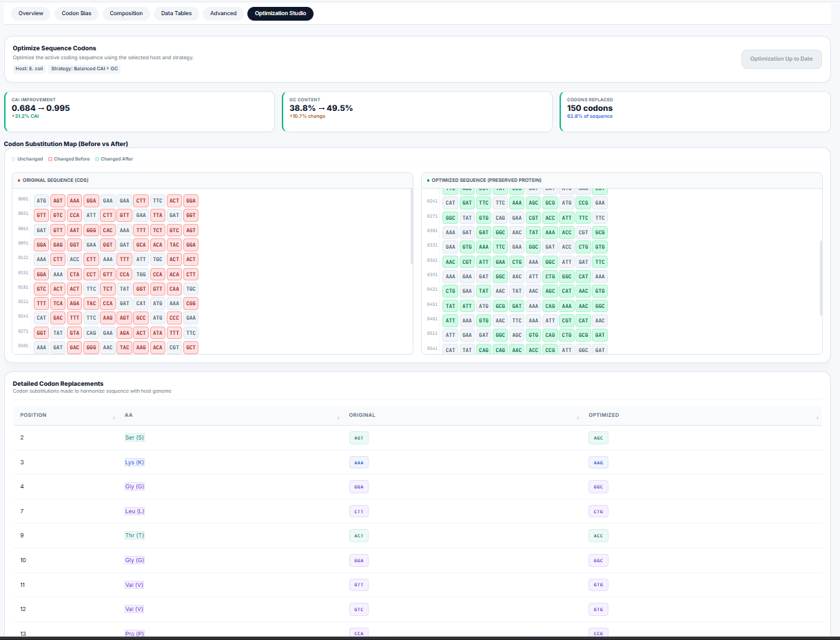This screenshot has width=840, height=640.
Task: Click the optimized sequence panel scrollbar
Action: [x=821, y=278]
